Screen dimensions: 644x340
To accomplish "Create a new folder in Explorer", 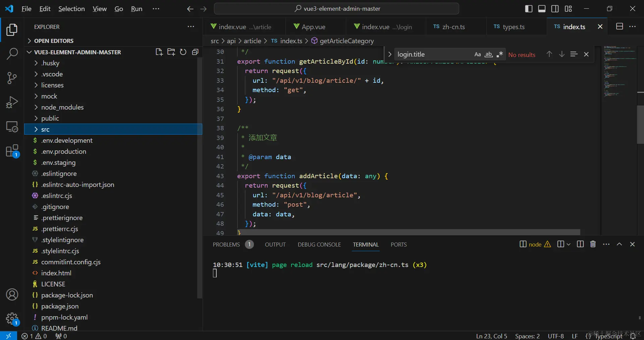I will tap(171, 52).
